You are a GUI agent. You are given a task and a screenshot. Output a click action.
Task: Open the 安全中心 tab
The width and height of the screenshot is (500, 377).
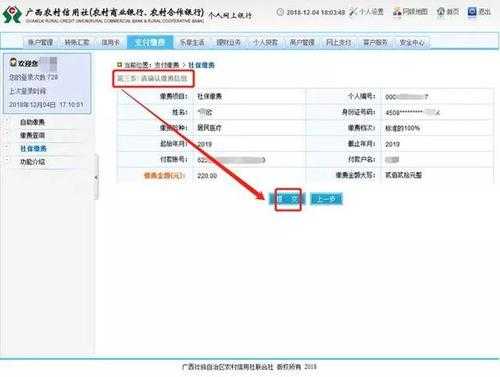point(412,42)
